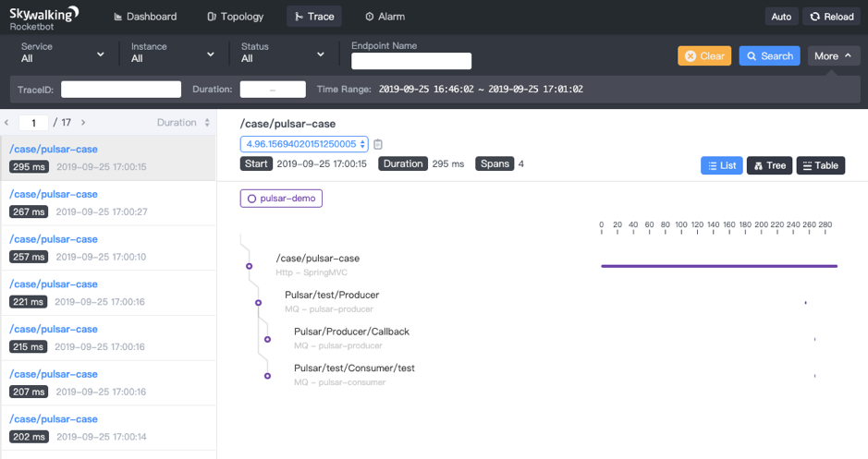Image resolution: width=868 pixels, height=459 pixels.
Task: Click the copy trace ID clipboard icon
Action: pos(378,144)
